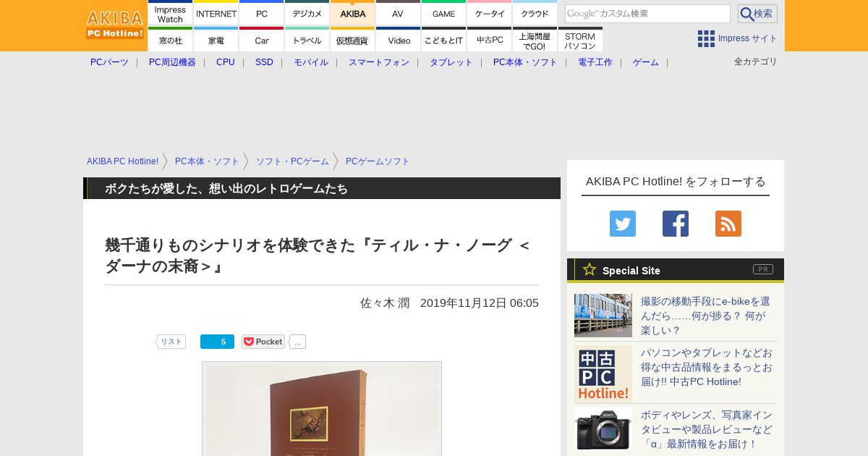Open the ケータイ tab
Screen dimensions: 868x456
(x=490, y=13)
